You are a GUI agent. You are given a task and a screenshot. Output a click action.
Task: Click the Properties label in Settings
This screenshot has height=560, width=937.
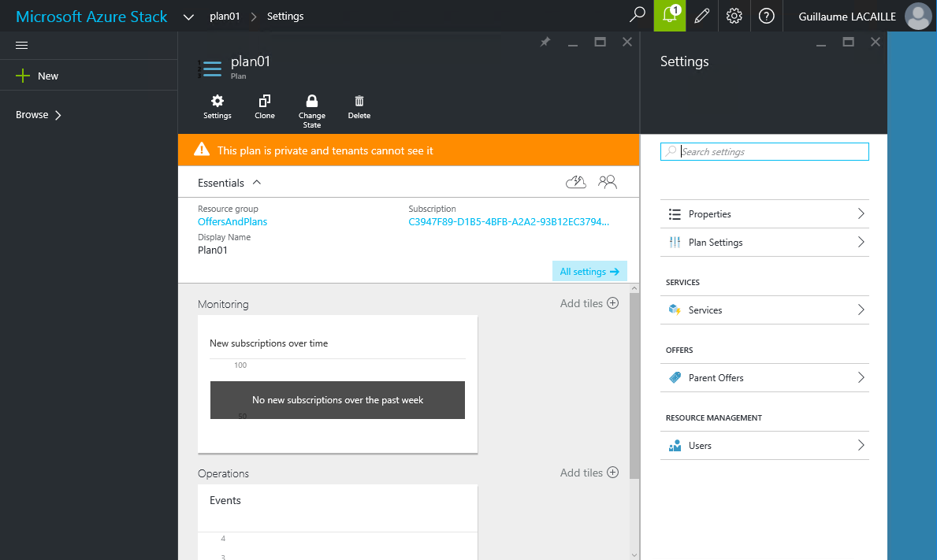click(x=709, y=214)
